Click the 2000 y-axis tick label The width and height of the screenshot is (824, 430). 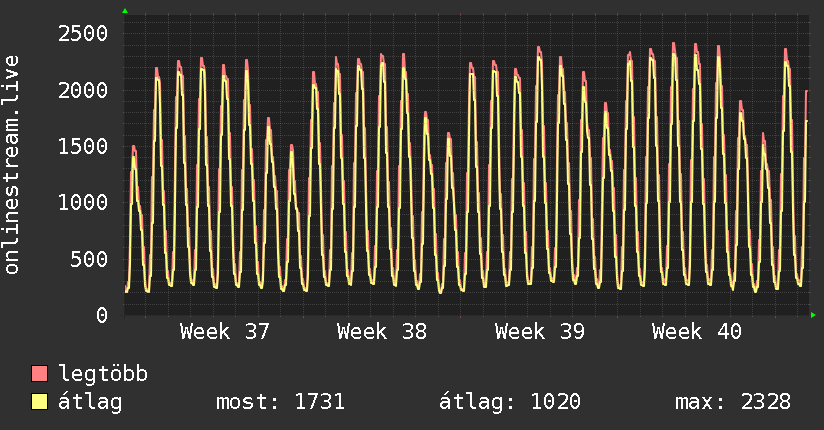83,90
